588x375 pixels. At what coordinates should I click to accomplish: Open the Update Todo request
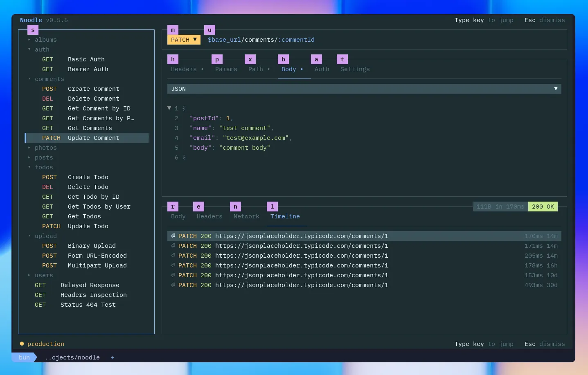point(87,226)
